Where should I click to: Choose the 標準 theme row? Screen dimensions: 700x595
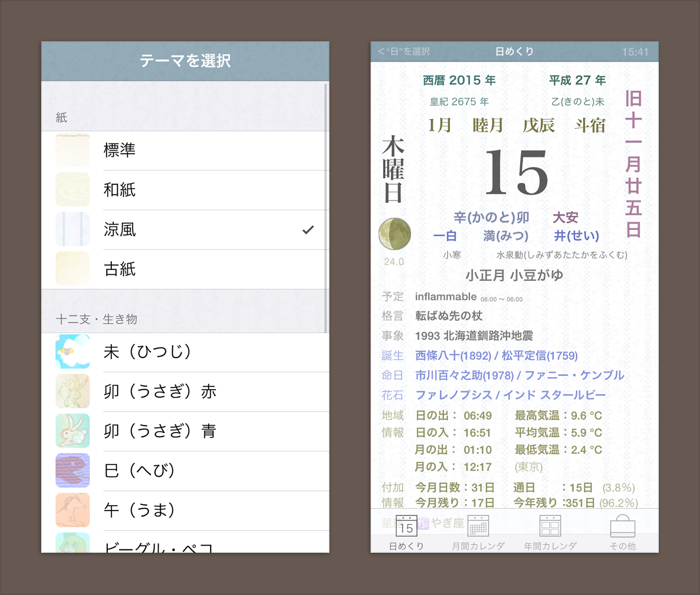click(185, 150)
